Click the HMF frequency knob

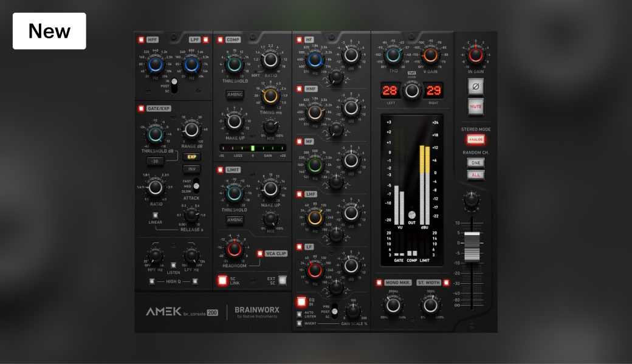(x=315, y=112)
